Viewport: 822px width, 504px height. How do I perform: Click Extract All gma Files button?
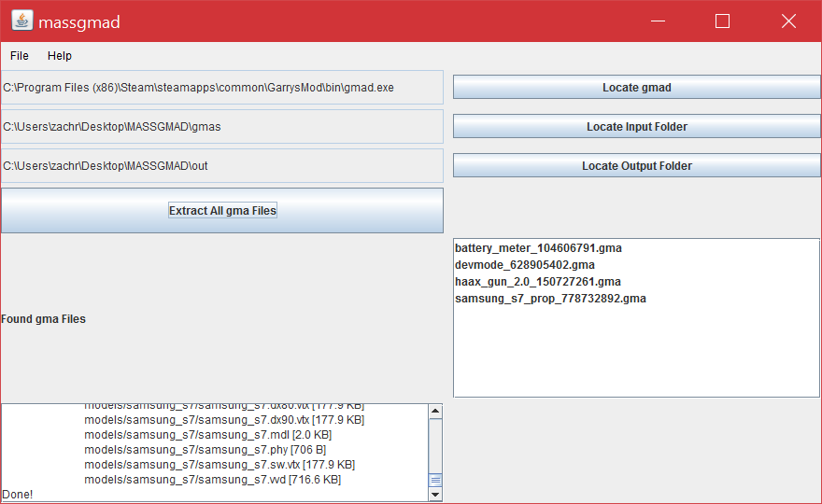(222, 211)
